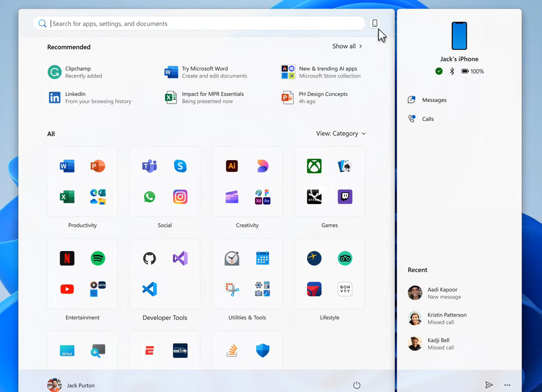This screenshot has width=542, height=392.
Task: Open New & trending AI apps collection
Action: click(x=321, y=72)
